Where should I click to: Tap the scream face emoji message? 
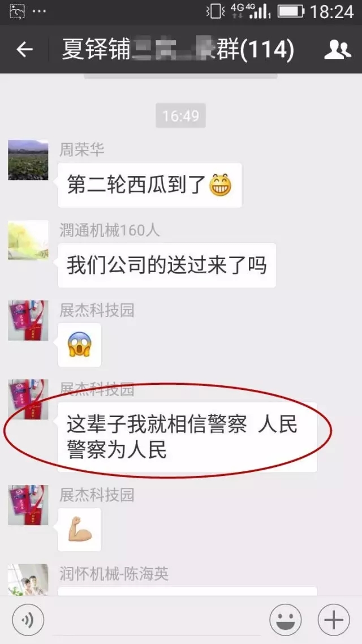pyautogui.click(x=79, y=345)
